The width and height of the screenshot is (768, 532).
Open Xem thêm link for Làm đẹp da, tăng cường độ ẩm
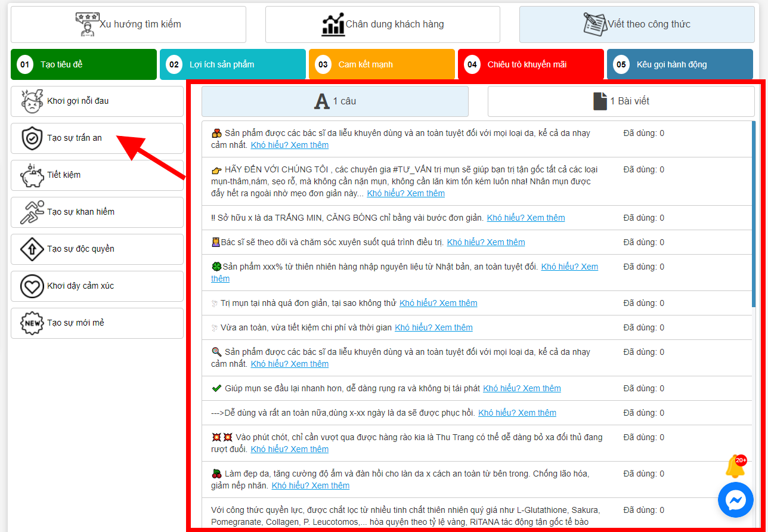tap(311, 485)
